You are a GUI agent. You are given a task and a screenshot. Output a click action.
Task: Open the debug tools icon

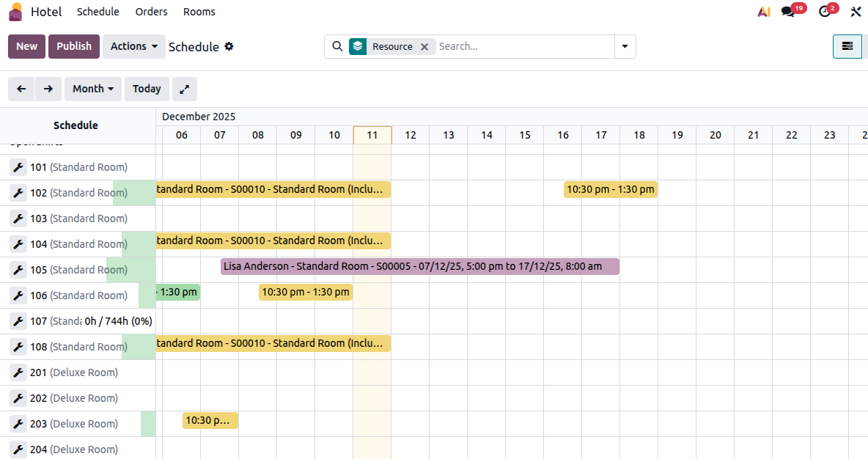point(855,12)
